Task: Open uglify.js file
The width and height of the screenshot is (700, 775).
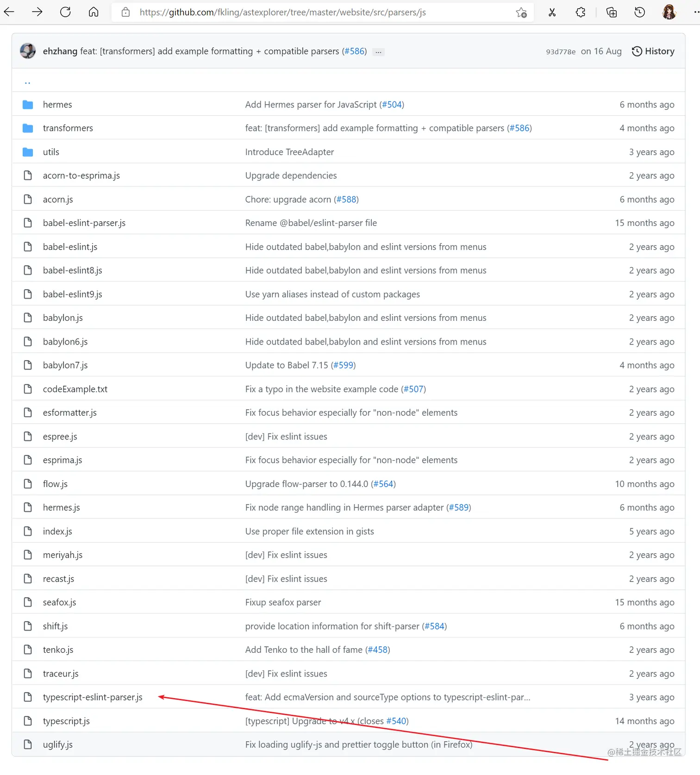Action: (x=58, y=745)
